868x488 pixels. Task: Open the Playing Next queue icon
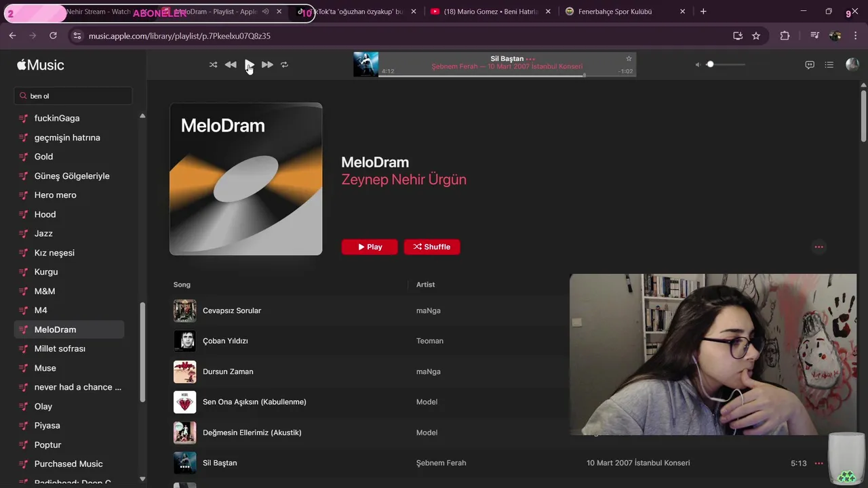(829, 65)
